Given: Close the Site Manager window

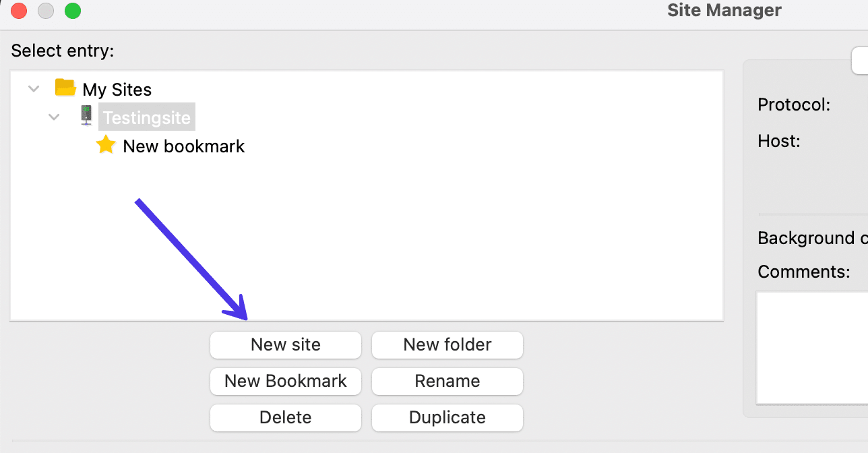Looking at the screenshot, I should pyautogui.click(x=19, y=11).
